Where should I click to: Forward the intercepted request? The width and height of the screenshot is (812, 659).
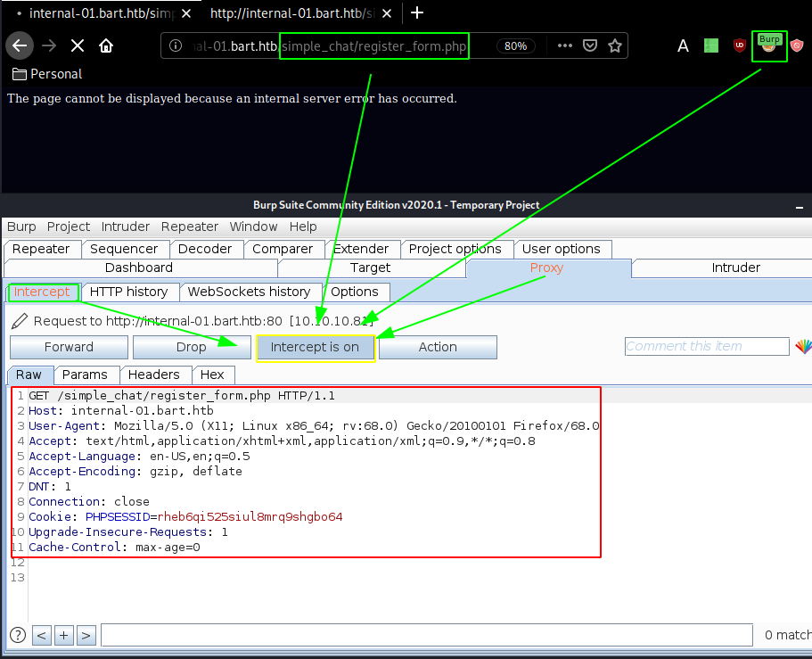[x=69, y=347]
